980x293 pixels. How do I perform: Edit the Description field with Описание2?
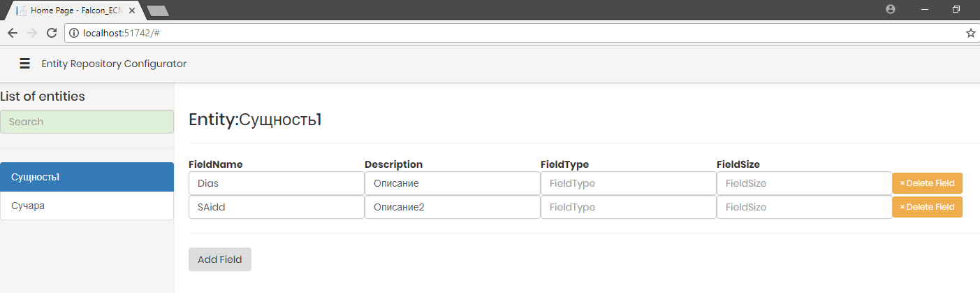tap(453, 207)
